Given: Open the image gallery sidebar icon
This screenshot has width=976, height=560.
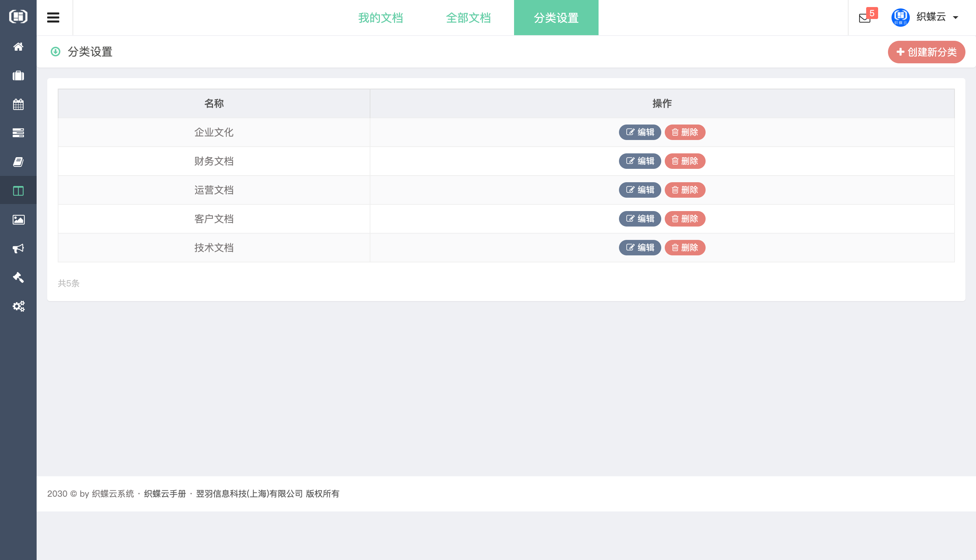Looking at the screenshot, I should click(18, 219).
